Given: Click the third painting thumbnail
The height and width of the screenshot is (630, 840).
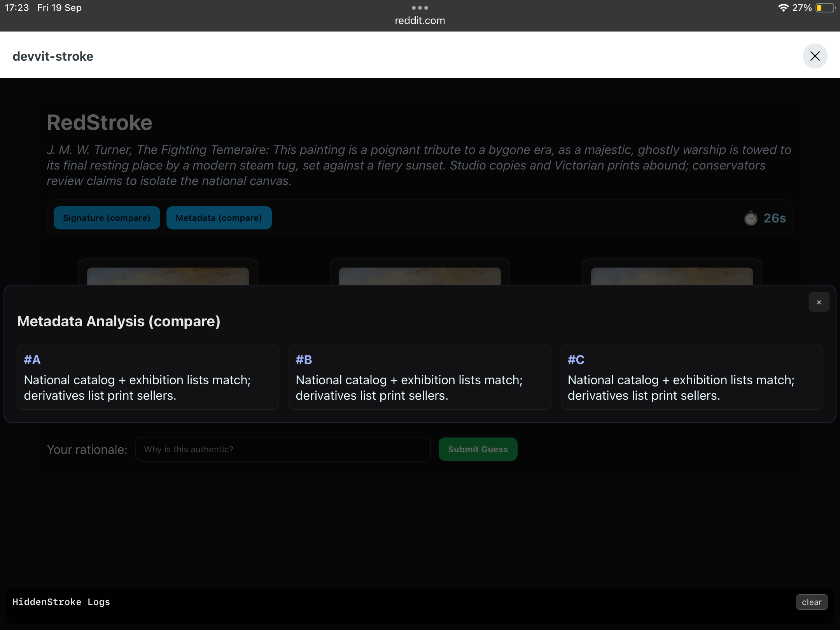Looking at the screenshot, I should click(672, 276).
